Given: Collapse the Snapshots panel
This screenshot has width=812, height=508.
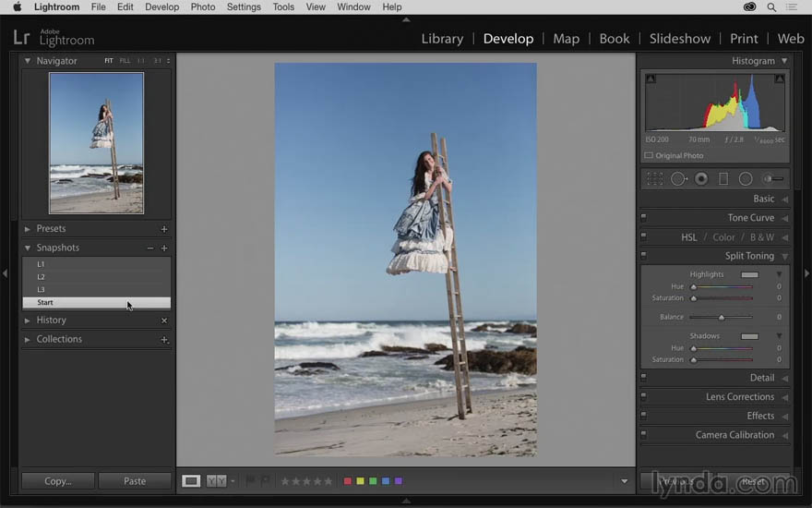Looking at the screenshot, I should [x=28, y=248].
